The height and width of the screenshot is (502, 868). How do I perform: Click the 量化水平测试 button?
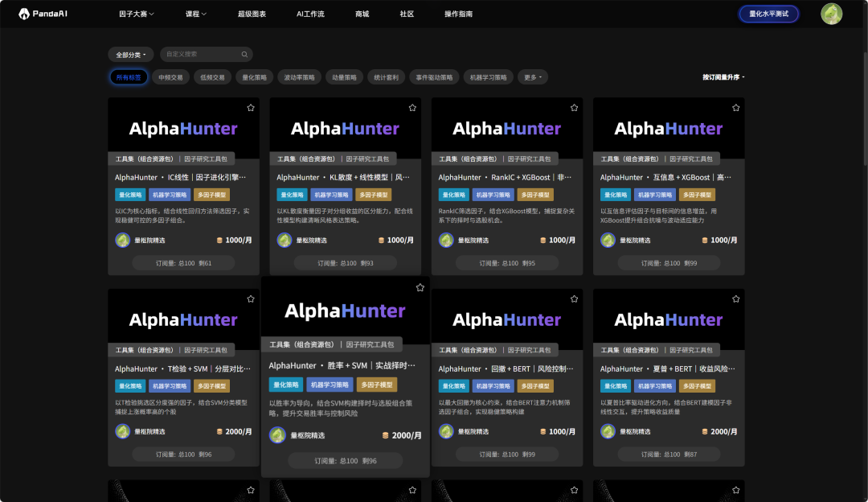768,14
